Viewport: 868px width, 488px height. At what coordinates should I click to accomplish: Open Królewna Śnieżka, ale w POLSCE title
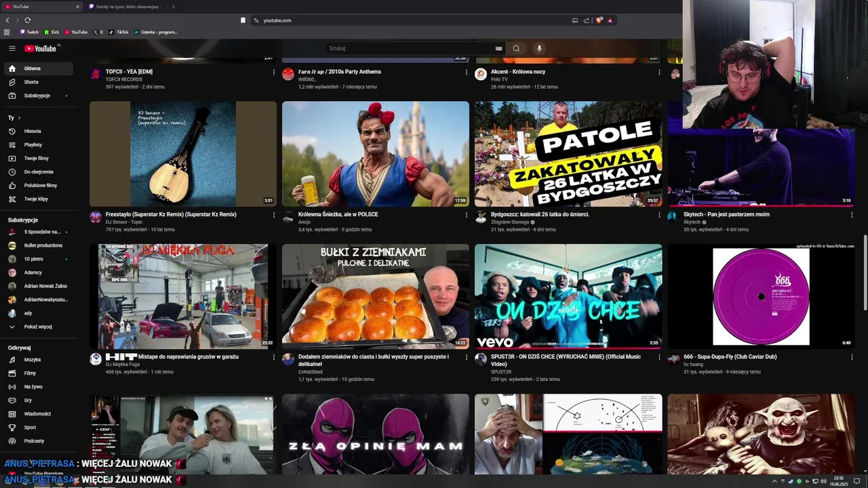pos(338,214)
